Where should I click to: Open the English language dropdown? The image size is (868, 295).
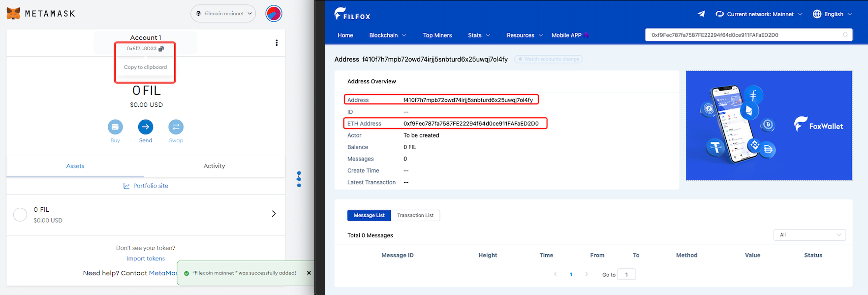coord(833,14)
